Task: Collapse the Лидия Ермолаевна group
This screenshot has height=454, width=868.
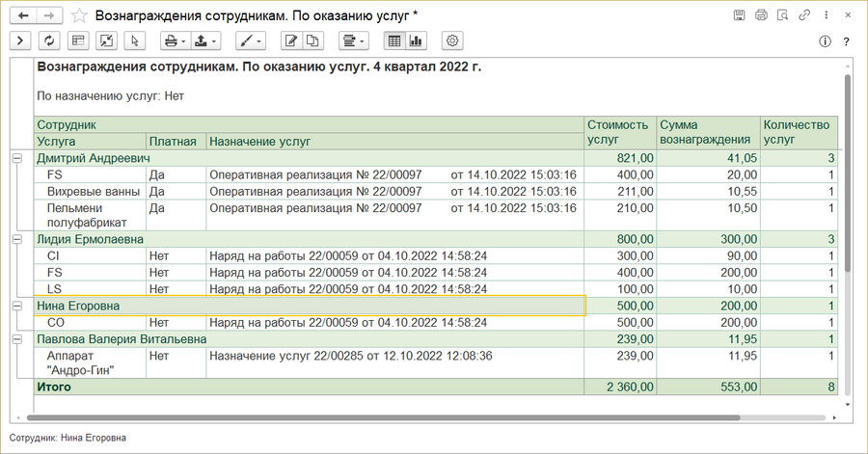Action: coord(17,239)
